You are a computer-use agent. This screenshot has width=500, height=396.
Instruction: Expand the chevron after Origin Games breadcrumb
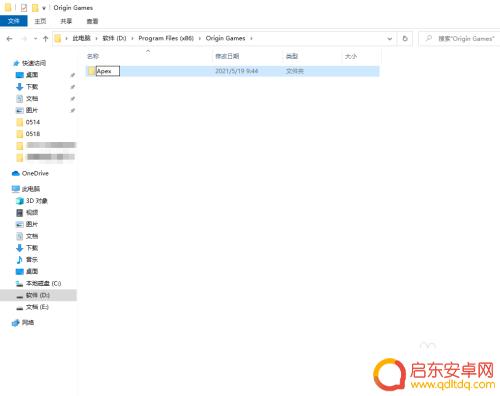tap(252, 38)
